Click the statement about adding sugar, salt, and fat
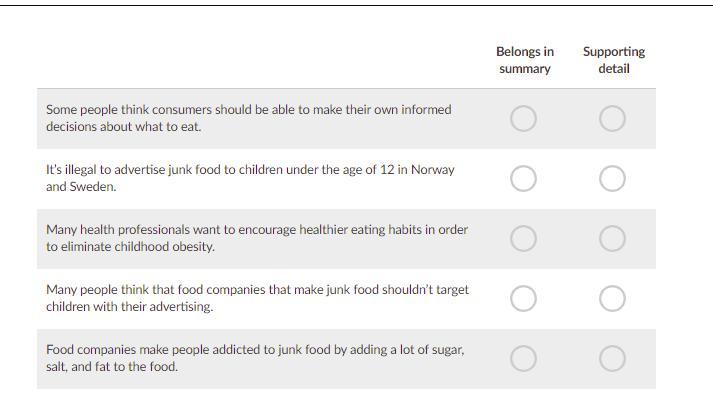 pyautogui.click(x=254, y=358)
